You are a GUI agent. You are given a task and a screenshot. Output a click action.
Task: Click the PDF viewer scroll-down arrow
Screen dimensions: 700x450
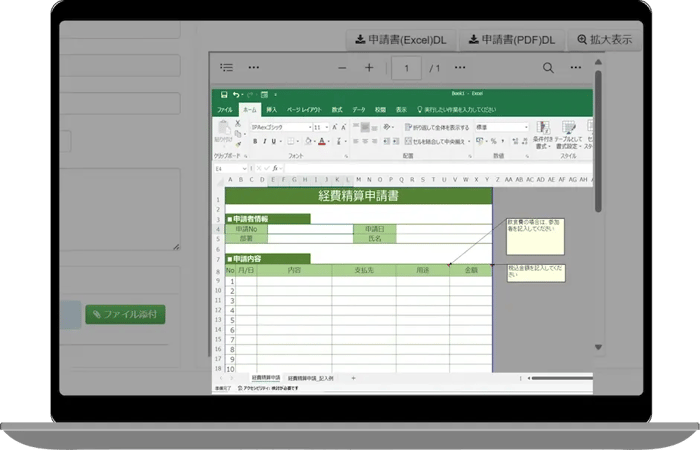[598, 347]
